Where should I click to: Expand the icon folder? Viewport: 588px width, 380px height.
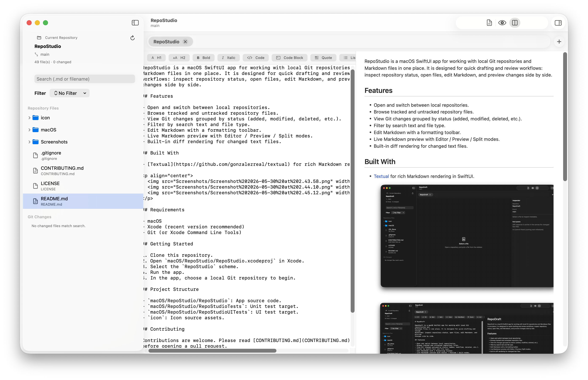coord(29,118)
